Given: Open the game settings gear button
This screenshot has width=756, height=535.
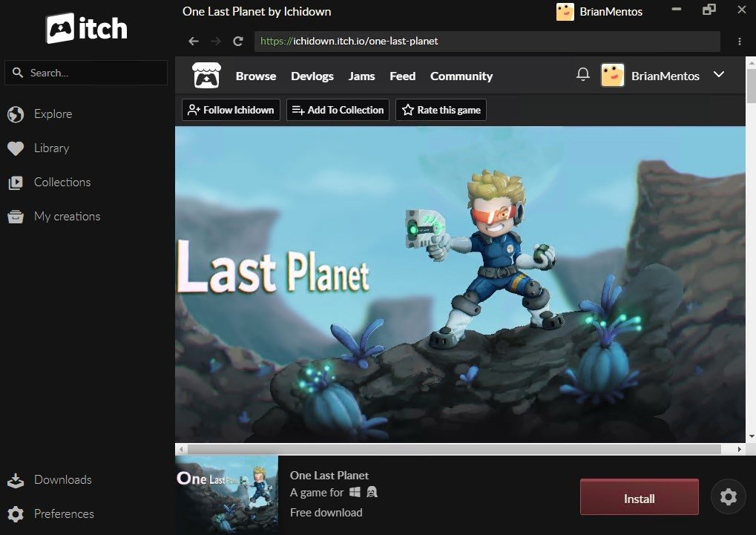Looking at the screenshot, I should point(728,496).
